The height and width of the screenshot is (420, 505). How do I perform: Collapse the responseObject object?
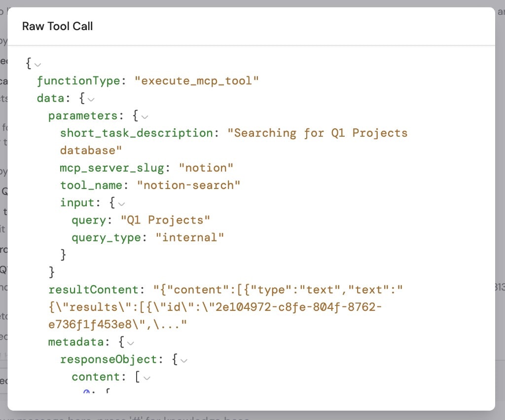(183, 360)
